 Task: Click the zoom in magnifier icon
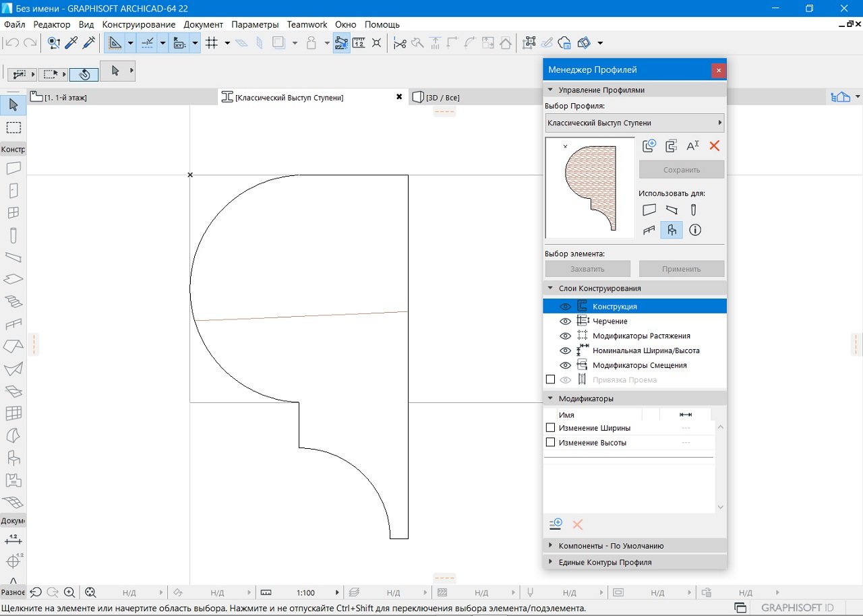[69, 592]
